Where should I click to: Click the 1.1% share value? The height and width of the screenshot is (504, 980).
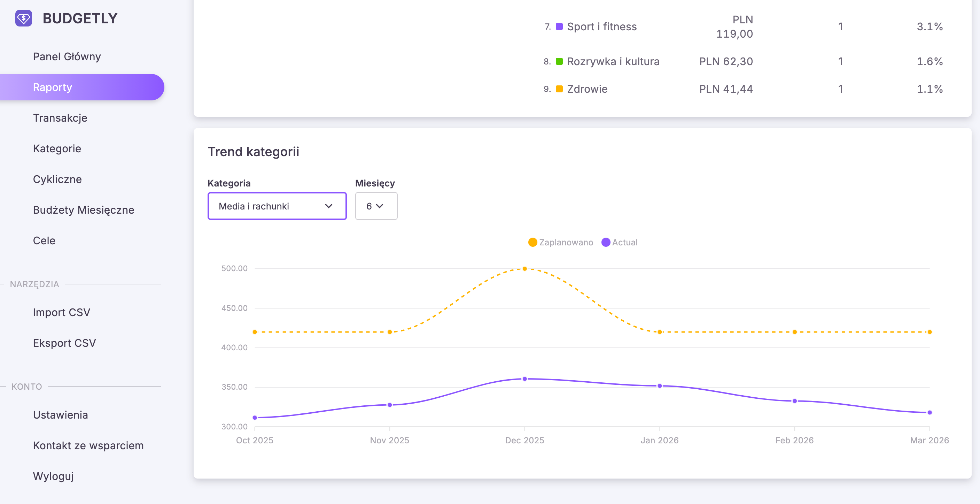coord(930,89)
